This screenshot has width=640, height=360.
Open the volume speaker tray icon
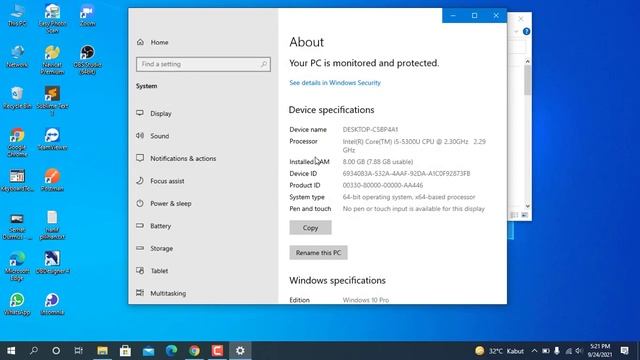coord(579,351)
